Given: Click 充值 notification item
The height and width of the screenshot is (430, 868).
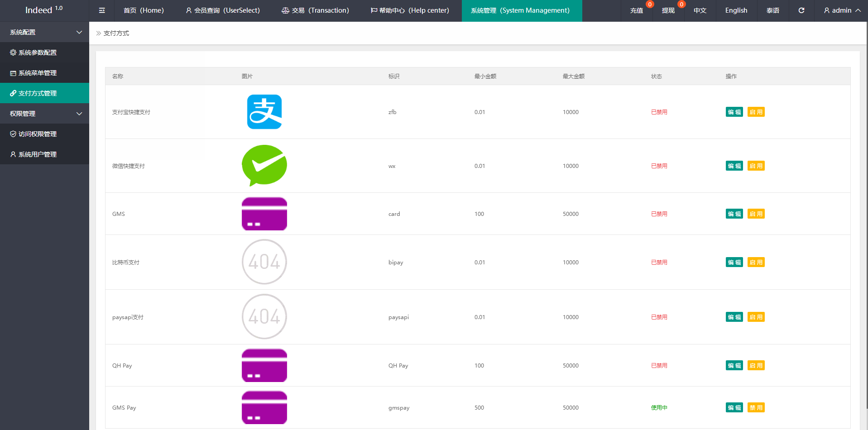Looking at the screenshot, I should point(637,10).
